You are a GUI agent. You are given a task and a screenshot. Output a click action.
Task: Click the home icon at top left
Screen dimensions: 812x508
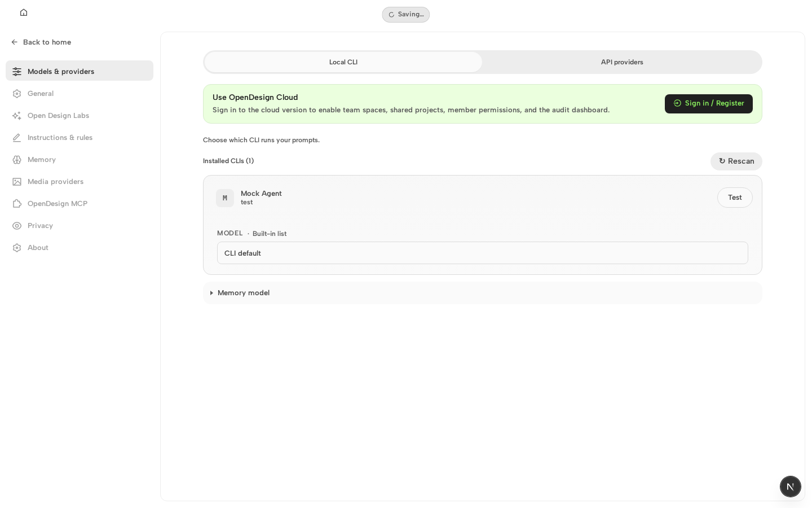click(24, 12)
